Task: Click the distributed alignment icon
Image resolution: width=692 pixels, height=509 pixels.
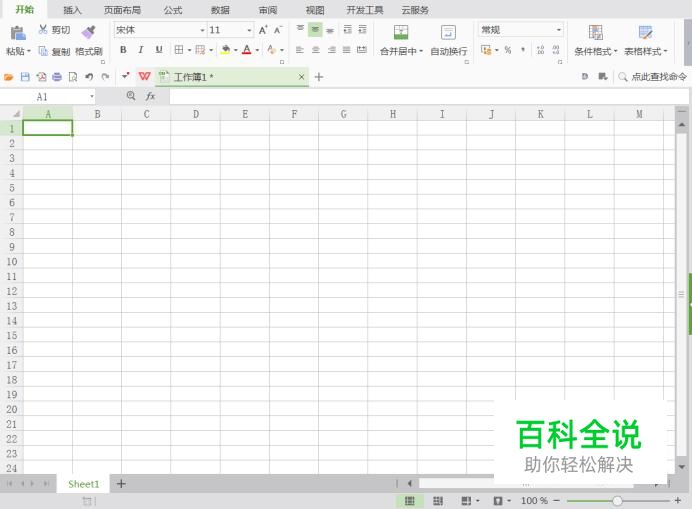Action: click(362, 50)
